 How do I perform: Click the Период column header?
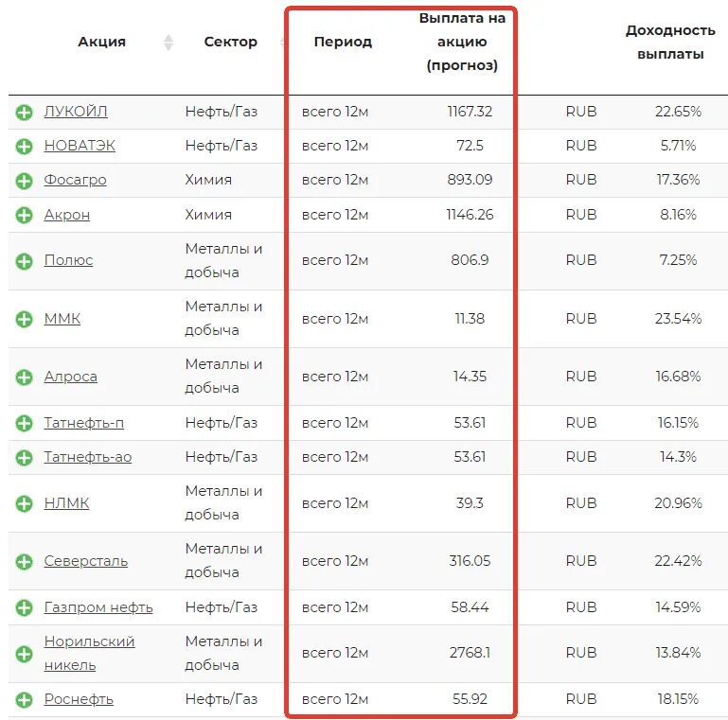pos(343,42)
